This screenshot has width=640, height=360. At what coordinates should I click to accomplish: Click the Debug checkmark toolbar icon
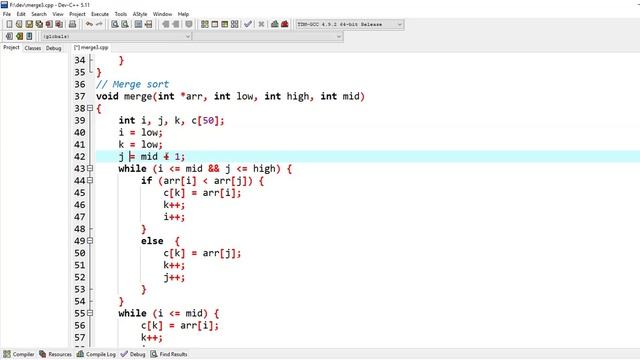pyautogui.click(x=248, y=24)
